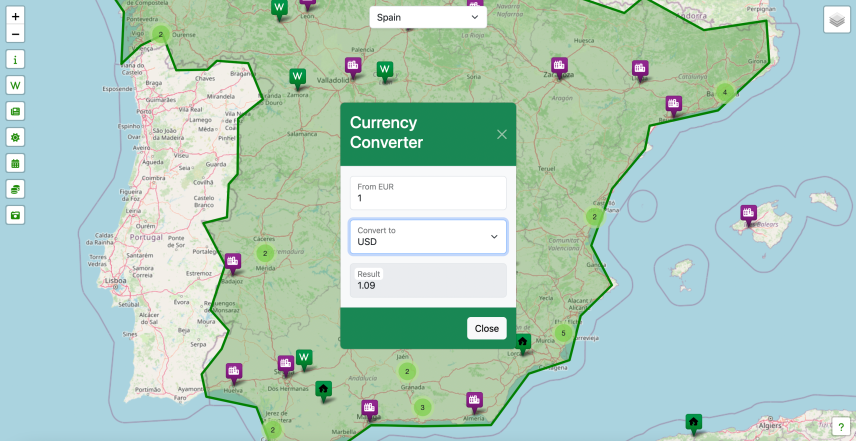
Task: Open the weather sun icon tool
Action: point(15,137)
